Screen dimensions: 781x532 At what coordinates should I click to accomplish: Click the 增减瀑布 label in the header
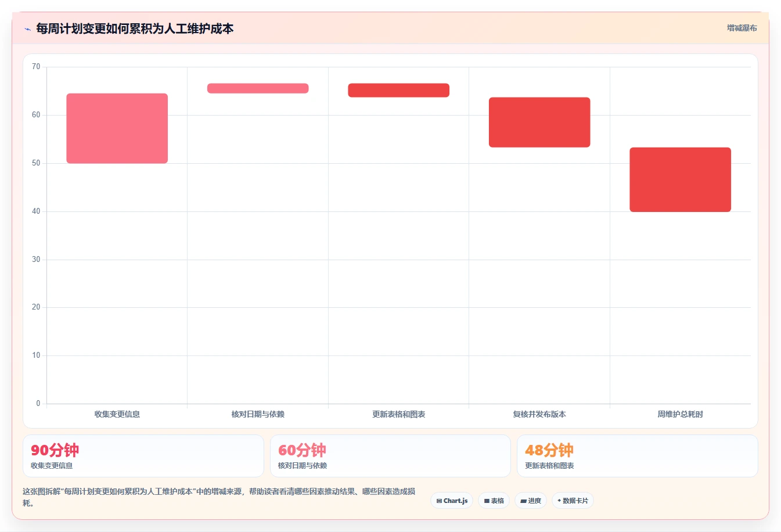[x=742, y=28]
